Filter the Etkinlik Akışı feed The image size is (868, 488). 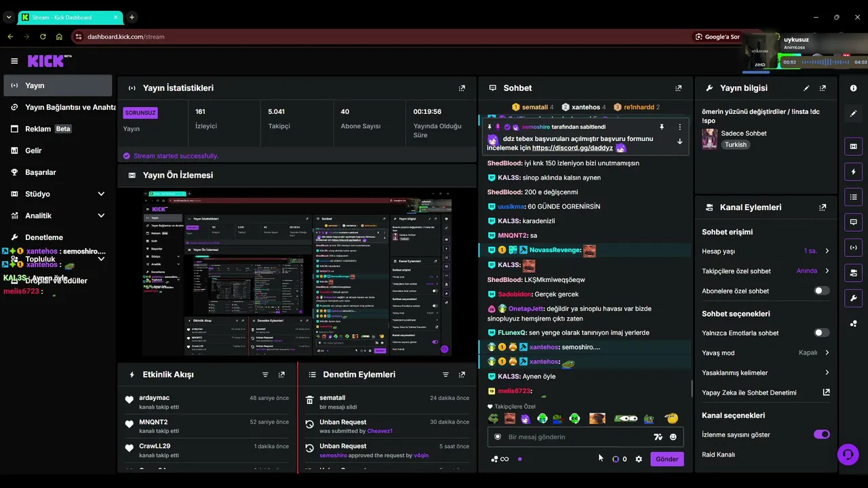[265, 374]
